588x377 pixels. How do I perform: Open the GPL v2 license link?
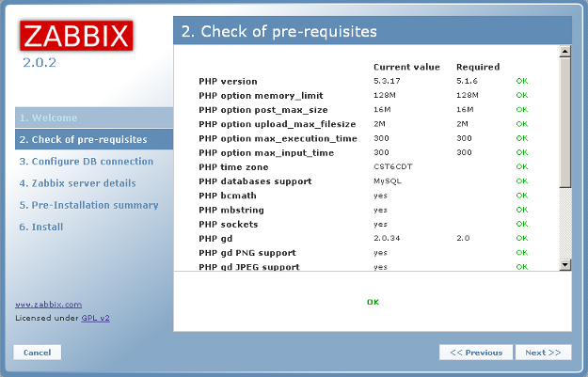93,318
